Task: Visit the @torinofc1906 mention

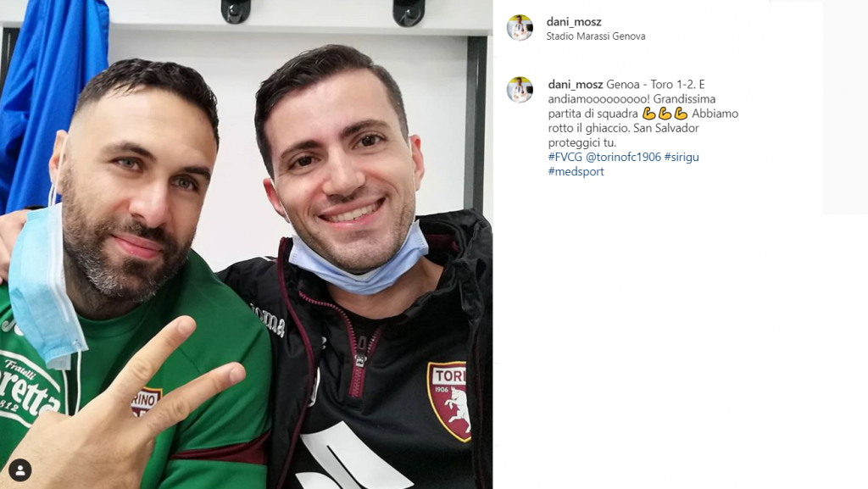Action: point(623,157)
